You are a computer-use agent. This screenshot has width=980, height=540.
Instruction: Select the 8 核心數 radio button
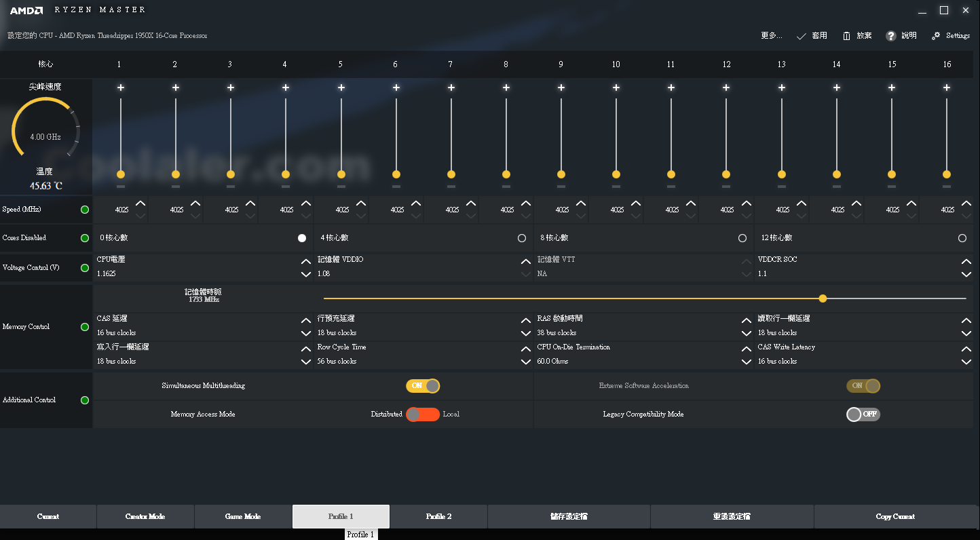[742, 238]
